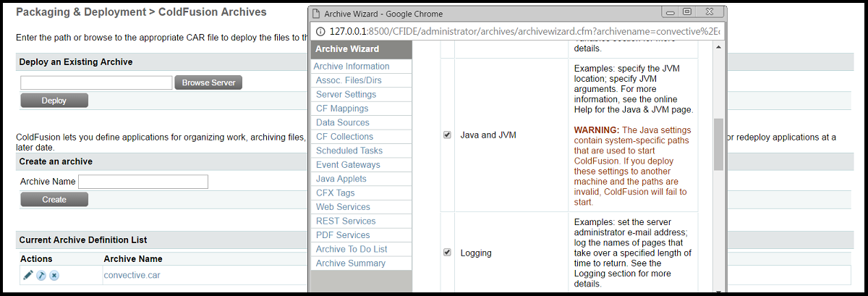The width and height of the screenshot is (868, 296).
Task: Go to Server Settings in Archive Wizard
Action: click(x=346, y=95)
